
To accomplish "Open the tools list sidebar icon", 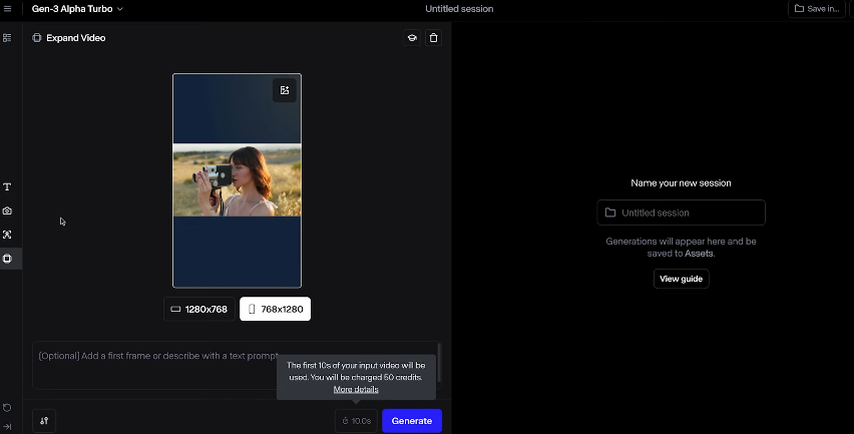I will (x=7, y=38).
